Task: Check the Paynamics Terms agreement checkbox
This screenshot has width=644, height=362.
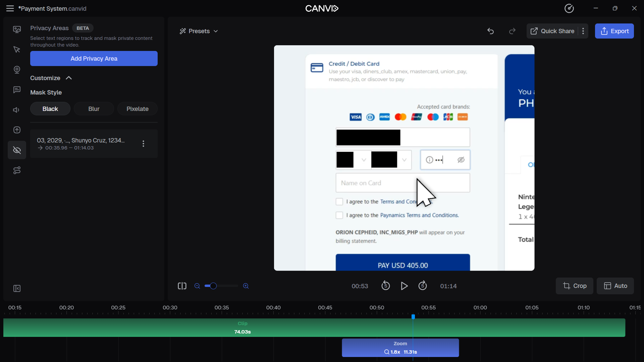Action: 339,215
